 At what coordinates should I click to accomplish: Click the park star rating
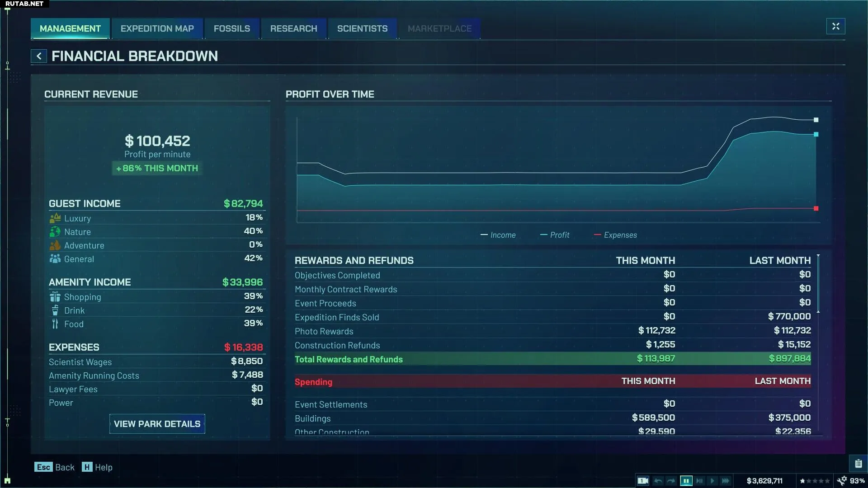(815, 481)
